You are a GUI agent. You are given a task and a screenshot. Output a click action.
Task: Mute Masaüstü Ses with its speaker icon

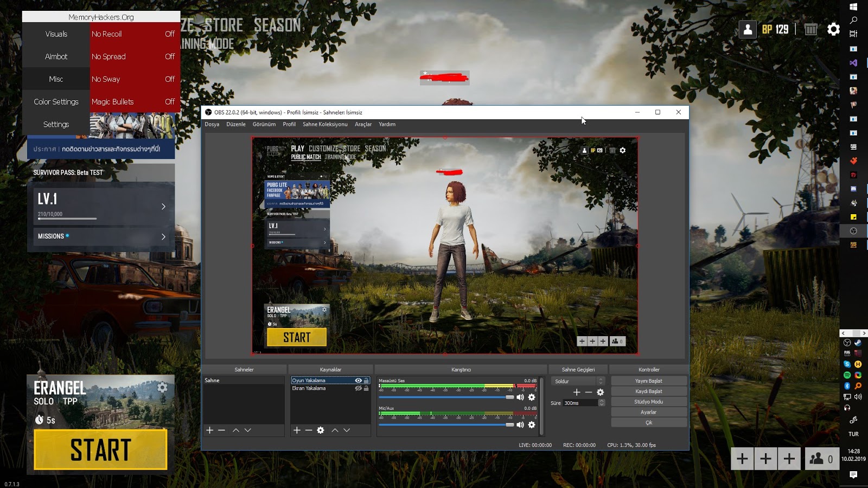coord(520,397)
